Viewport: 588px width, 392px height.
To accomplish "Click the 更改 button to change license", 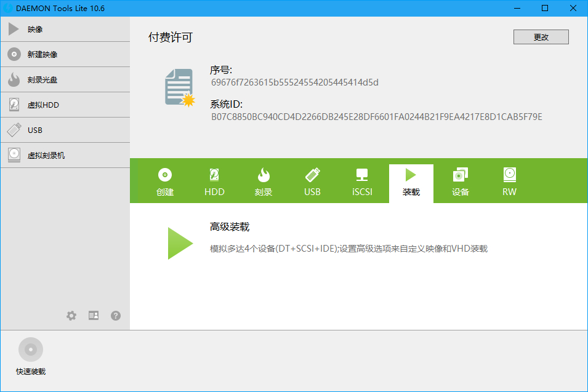I will [541, 37].
